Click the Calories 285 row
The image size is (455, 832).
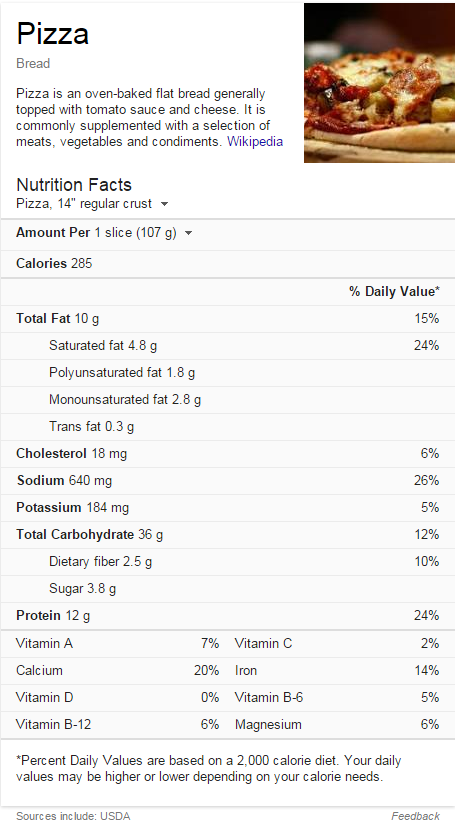pos(228,264)
